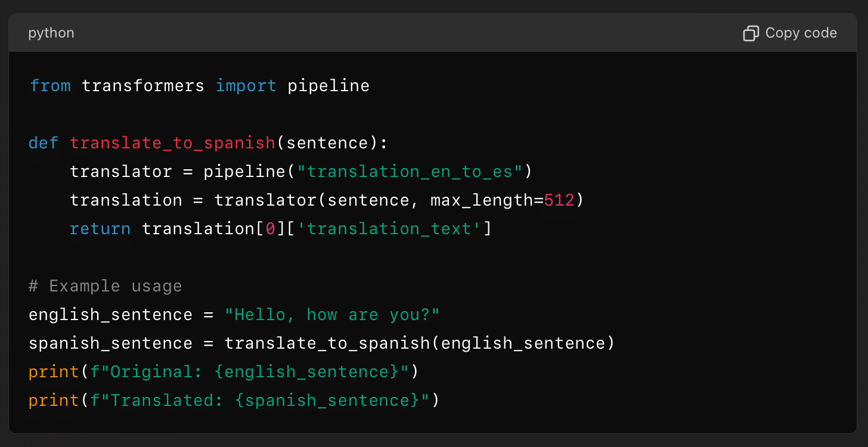The image size is (868, 447).
Task: Select the python language label
Action: coord(51,33)
